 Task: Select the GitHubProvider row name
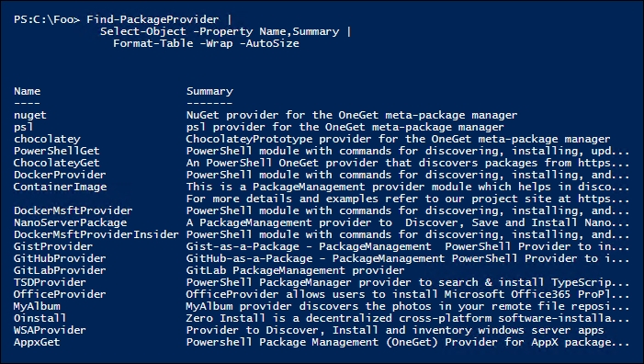pos(60,258)
